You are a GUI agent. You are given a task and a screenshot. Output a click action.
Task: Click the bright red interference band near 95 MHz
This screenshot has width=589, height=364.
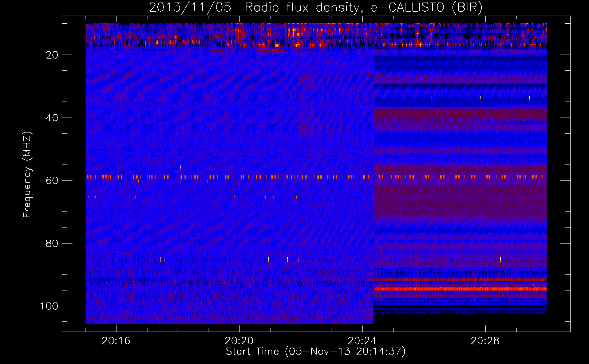460,289
